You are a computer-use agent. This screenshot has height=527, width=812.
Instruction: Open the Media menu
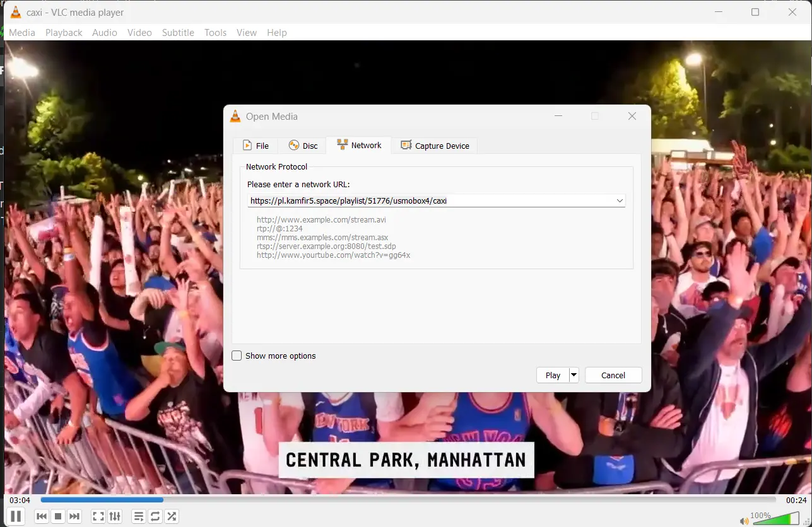[x=22, y=32]
